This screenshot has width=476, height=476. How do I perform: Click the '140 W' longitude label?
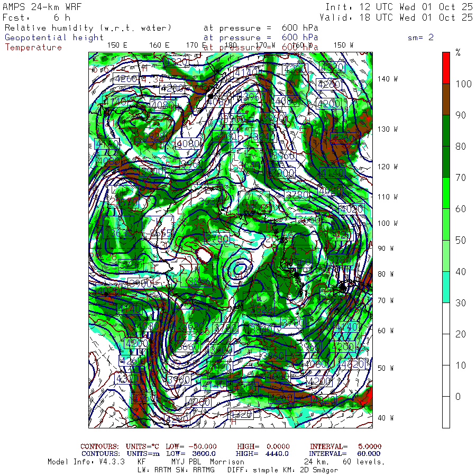tap(387, 79)
